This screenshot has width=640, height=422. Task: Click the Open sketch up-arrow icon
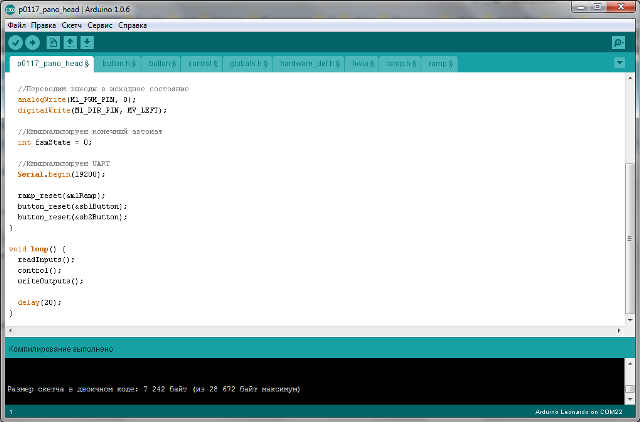point(70,42)
